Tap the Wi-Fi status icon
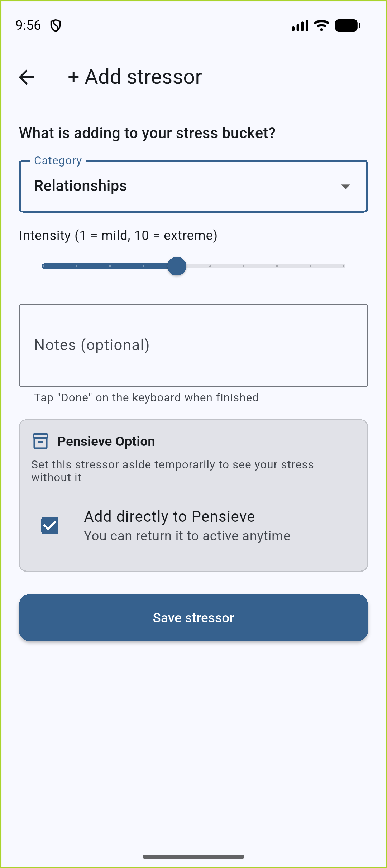The height and width of the screenshot is (868, 387). point(321,25)
